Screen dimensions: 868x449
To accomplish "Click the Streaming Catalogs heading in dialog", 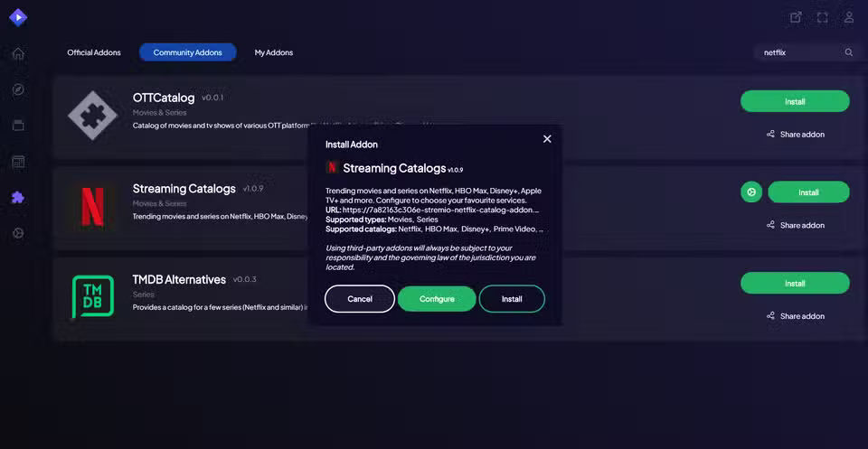I will pos(395,168).
